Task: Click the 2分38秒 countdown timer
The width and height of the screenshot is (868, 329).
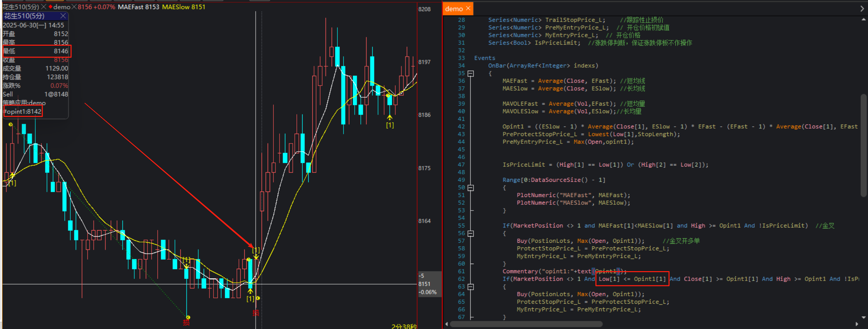Action: pyautogui.click(x=404, y=326)
